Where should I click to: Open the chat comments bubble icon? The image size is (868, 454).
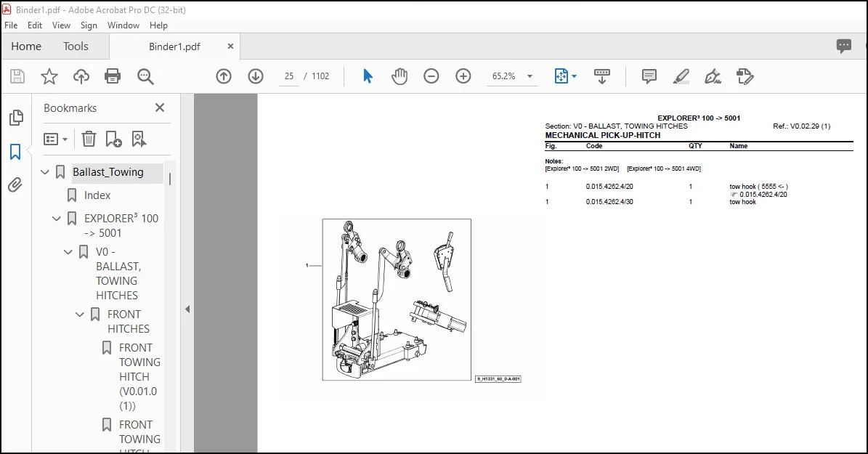pyautogui.click(x=843, y=46)
